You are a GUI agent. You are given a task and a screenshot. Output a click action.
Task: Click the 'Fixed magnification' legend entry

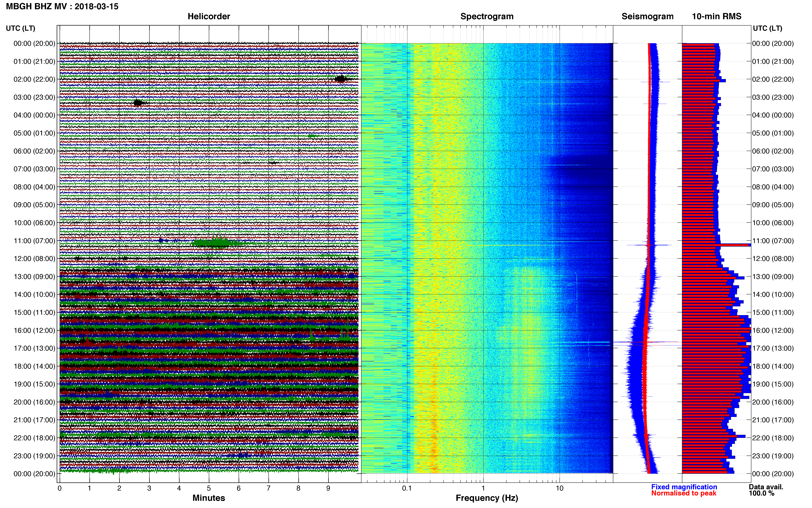pyautogui.click(x=684, y=487)
